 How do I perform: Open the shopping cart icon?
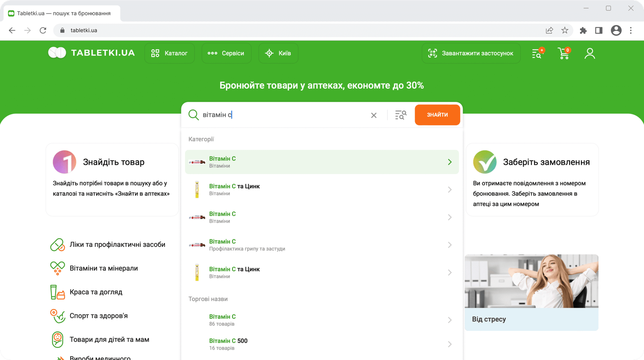click(x=563, y=53)
